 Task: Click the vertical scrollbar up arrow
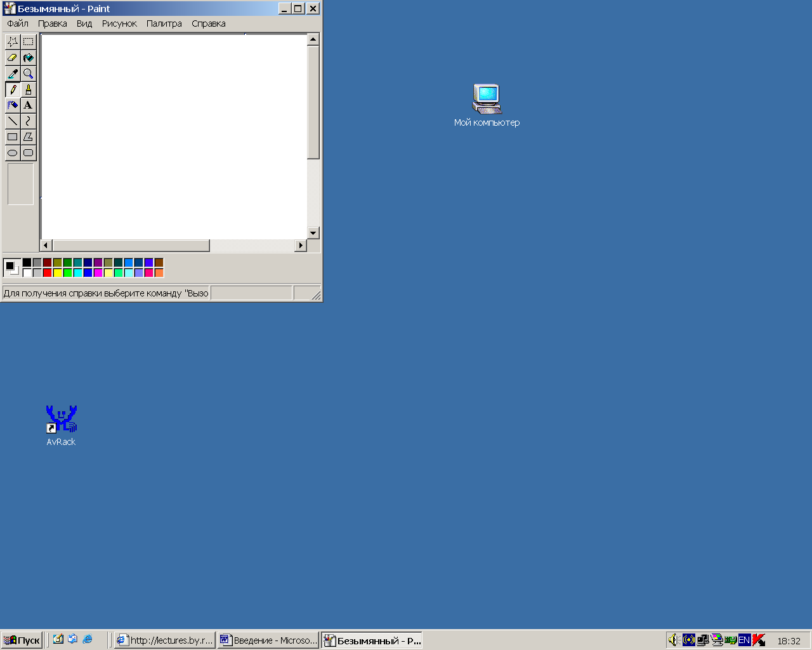point(313,39)
